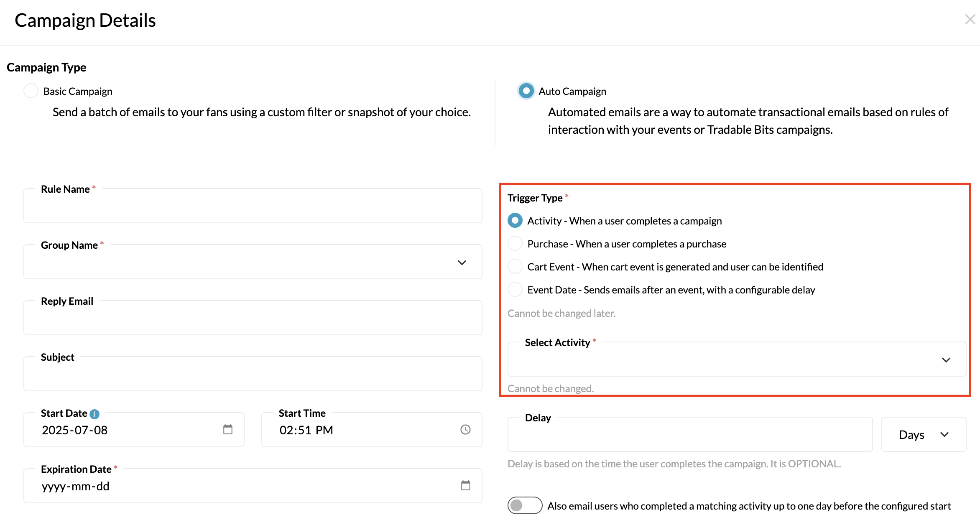Viewport: 980px width, 515px height.
Task: Click the Delay OPTIONAL help text
Action: tap(674, 464)
